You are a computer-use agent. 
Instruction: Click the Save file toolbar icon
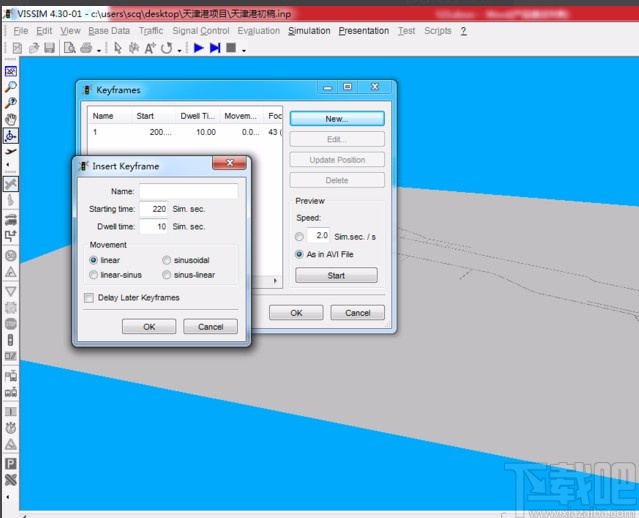tap(48, 48)
